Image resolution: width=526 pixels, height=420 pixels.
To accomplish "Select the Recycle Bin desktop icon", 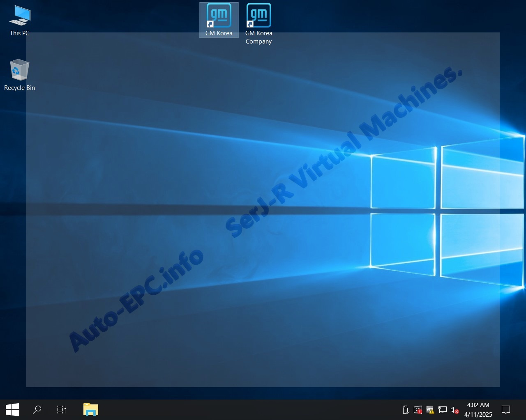I will pyautogui.click(x=19, y=70).
